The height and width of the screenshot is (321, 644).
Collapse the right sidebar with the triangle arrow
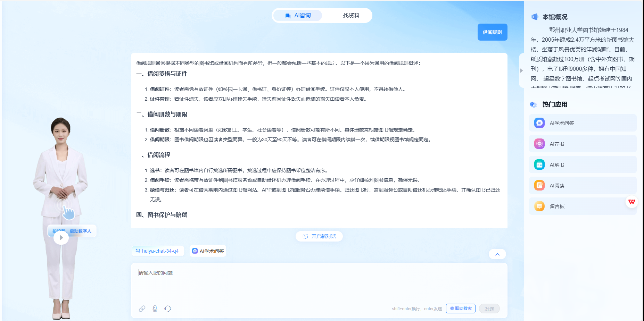[x=521, y=70]
